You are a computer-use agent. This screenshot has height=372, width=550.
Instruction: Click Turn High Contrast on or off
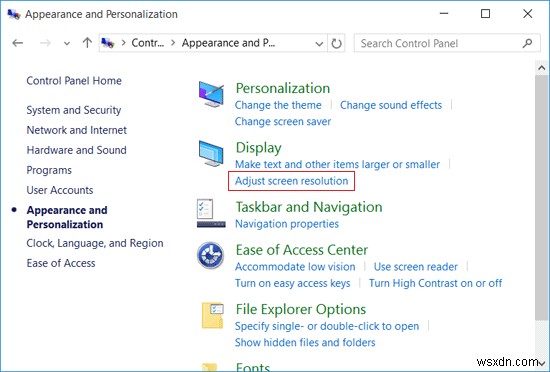coord(435,283)
